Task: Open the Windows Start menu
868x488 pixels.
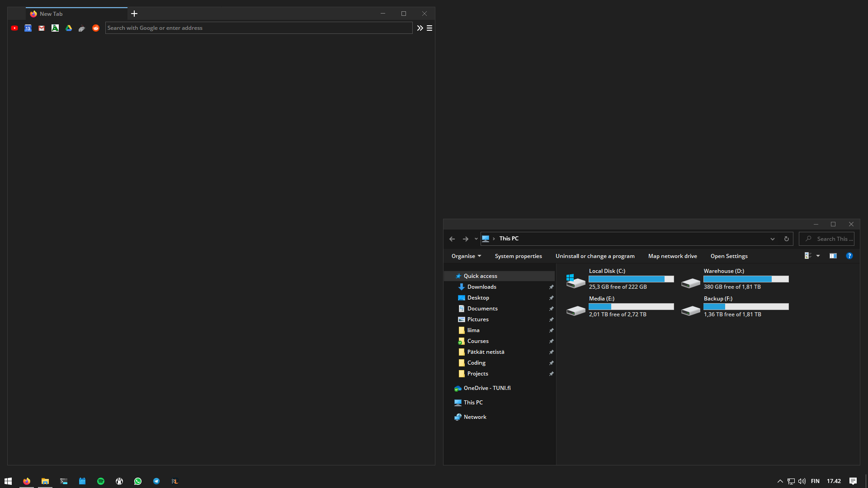Action: [x=8, y=481]
